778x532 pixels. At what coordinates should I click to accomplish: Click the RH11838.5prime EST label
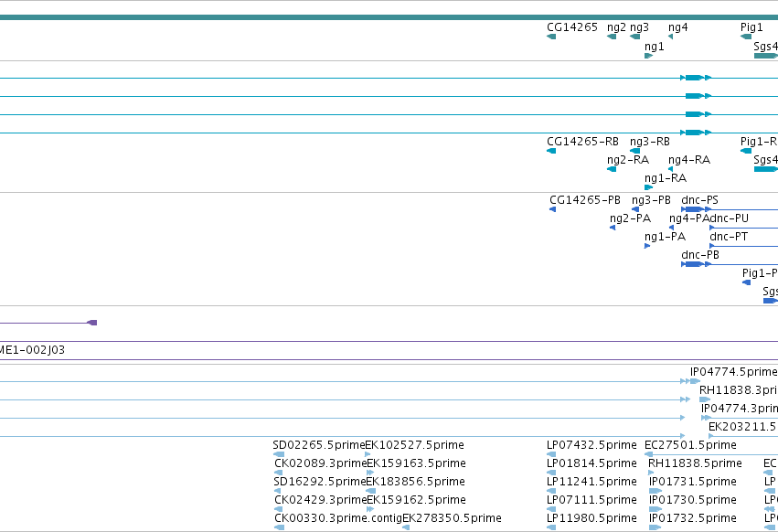695,463
